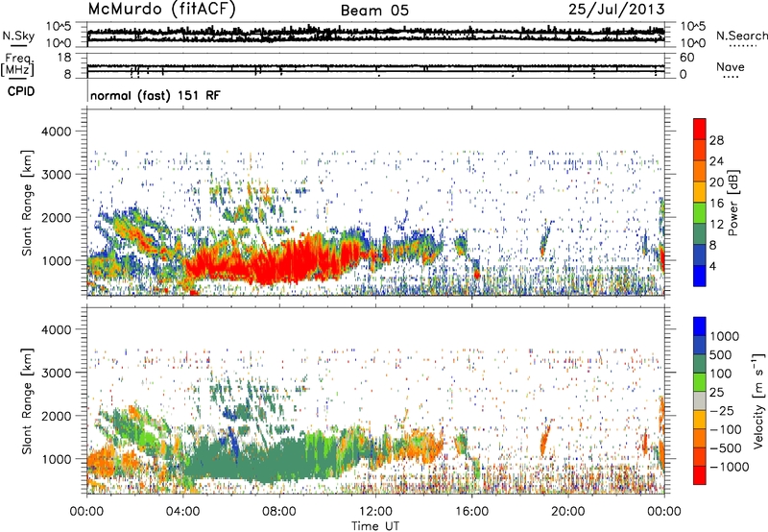Click the Slant Range label of power panel

click(27, 203)
